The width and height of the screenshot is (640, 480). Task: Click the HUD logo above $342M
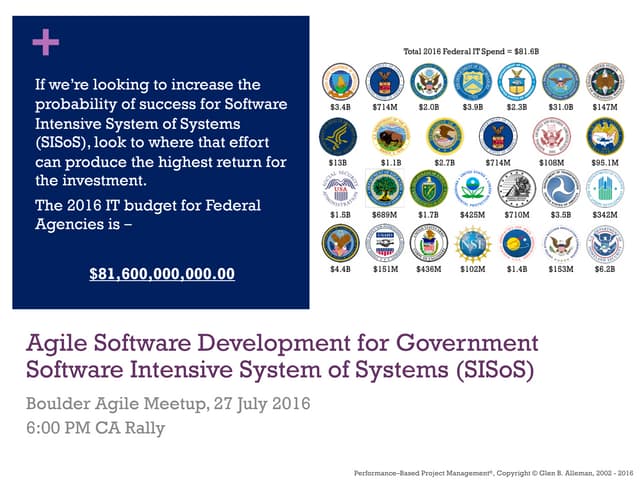(605, 189)
